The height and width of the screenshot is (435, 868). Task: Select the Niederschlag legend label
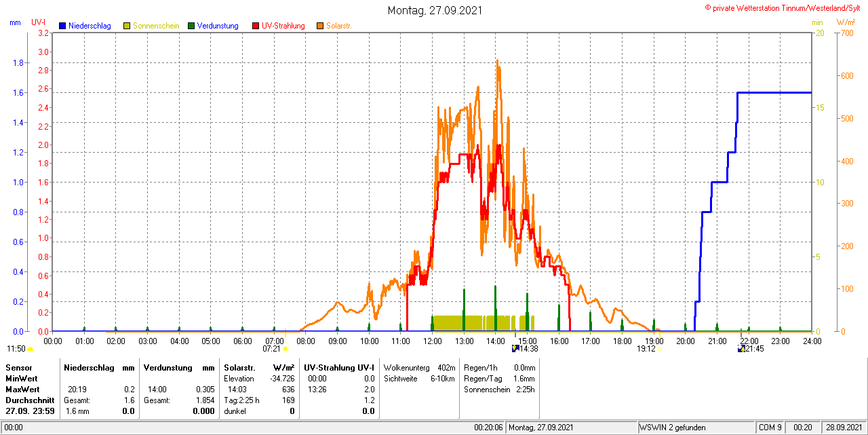click(90, 26)
